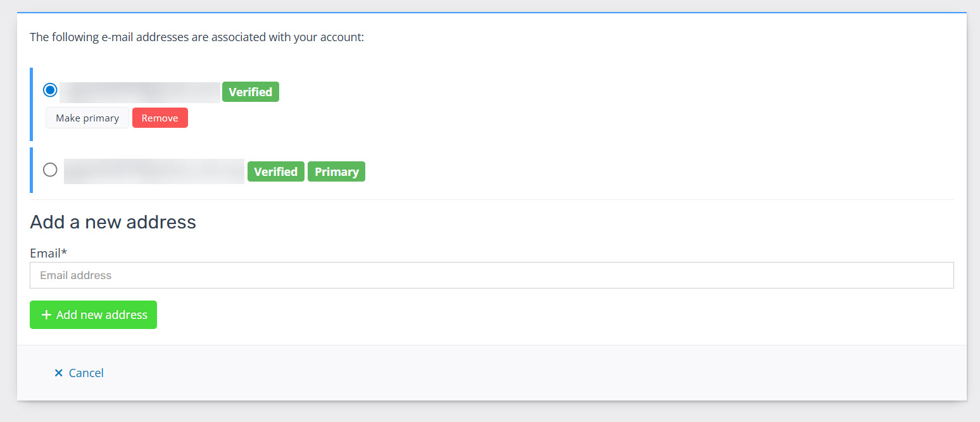Click the required asterisk after Email
Screen dimensions: 980x422
pyautogui.click(x=65, y=252)
